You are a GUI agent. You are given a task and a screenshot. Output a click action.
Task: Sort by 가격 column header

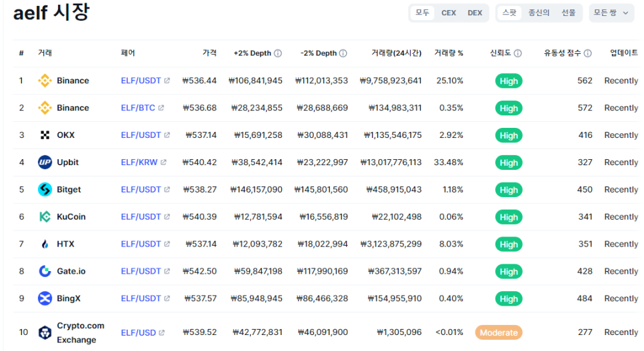pos(209,53)
